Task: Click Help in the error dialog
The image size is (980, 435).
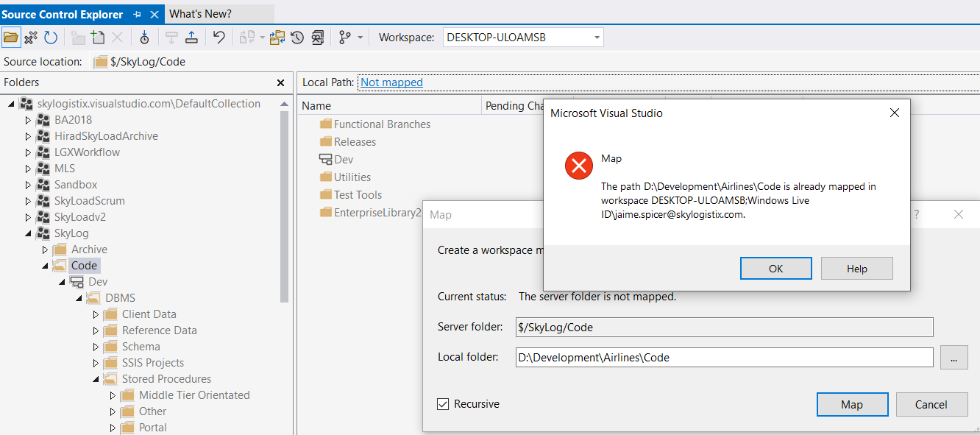Action: click(x=857, y=269)
